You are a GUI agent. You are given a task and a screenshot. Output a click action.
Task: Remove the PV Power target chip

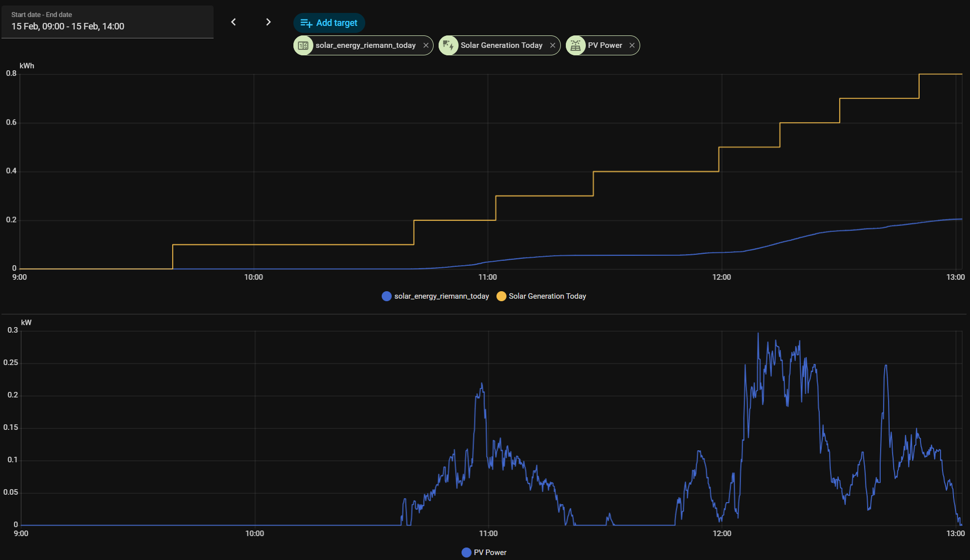(x=632, y=45)
